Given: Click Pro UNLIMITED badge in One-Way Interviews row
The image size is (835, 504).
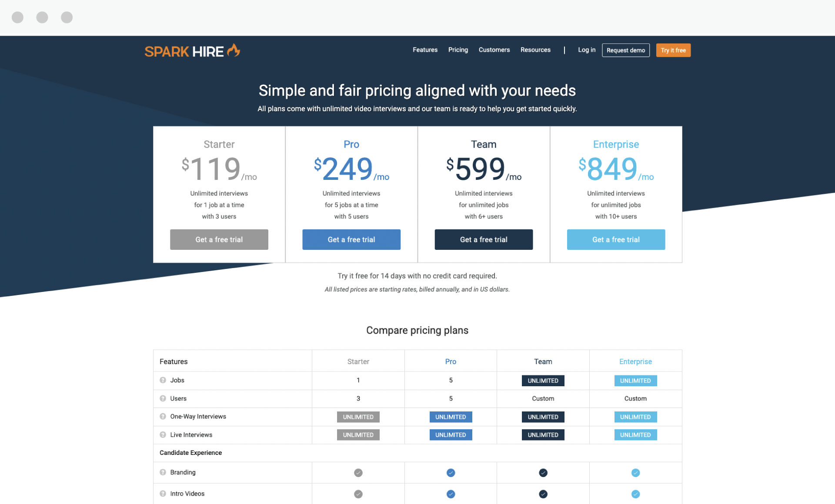Looking at the screenshot, I should (451, 417).
